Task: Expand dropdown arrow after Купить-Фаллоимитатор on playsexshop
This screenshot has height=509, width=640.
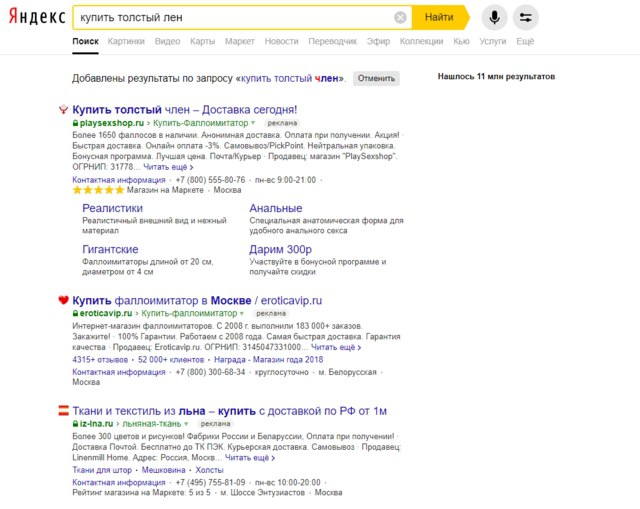Action: [x=253, y=123]
